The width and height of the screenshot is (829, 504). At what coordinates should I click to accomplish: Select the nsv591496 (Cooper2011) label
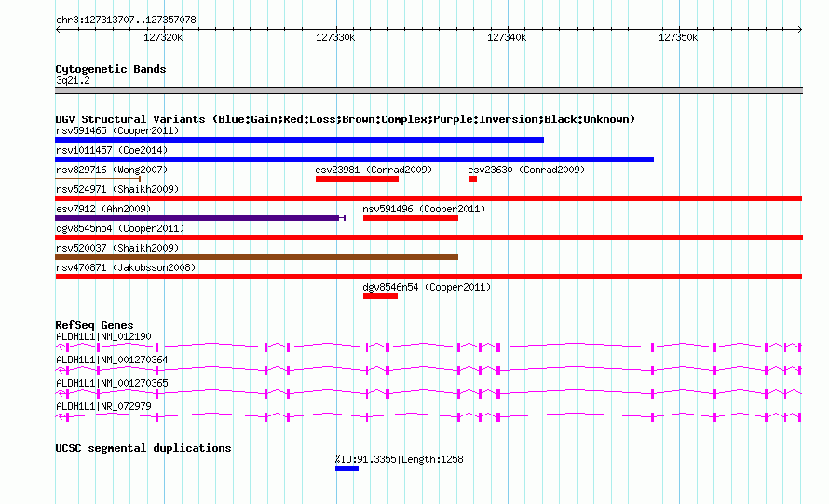(x=424, y=209)
